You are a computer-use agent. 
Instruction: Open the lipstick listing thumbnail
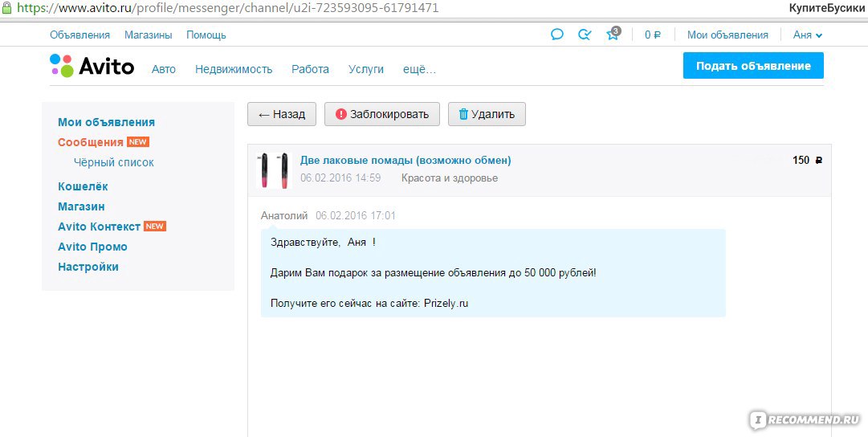pos(272,170)
